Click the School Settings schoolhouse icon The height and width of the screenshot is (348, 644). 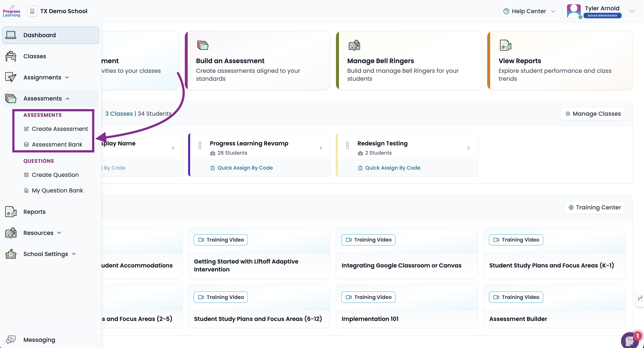11,254
